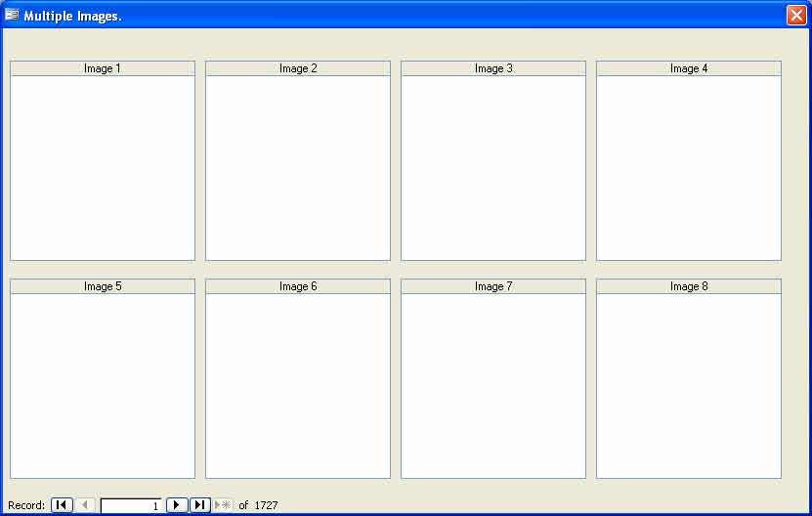Select the Image 1 frame

point(103,168)
